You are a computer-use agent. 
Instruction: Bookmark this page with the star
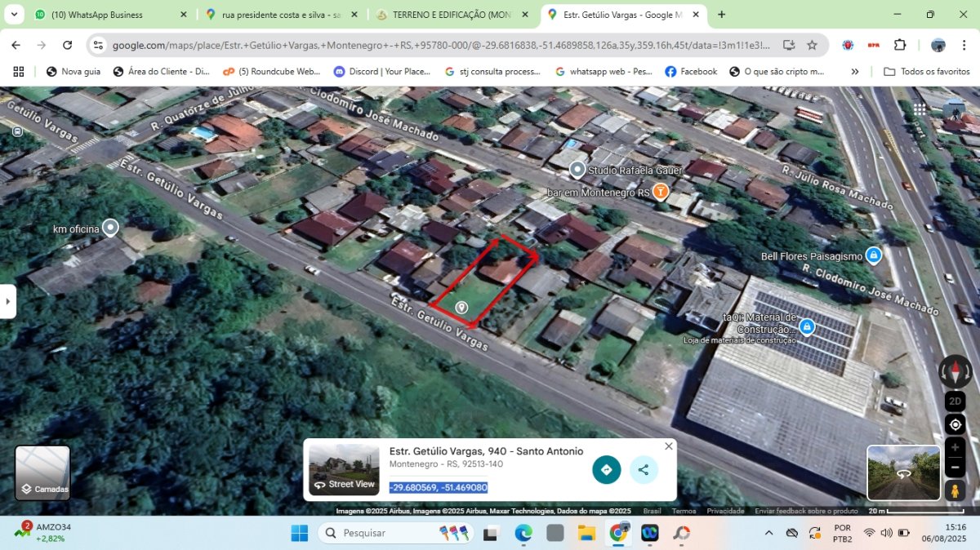point(812,46)
